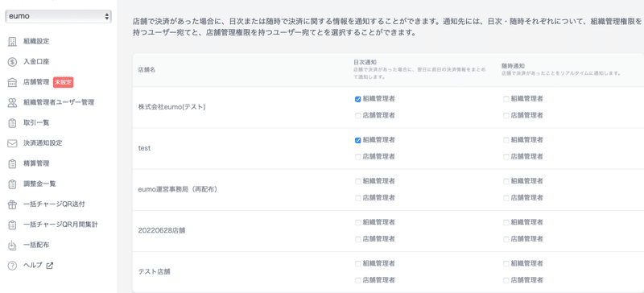The image size is (644, 293).
Task: Click the envelope icon for 決済通知設定
Action: (x=12, y=143)
